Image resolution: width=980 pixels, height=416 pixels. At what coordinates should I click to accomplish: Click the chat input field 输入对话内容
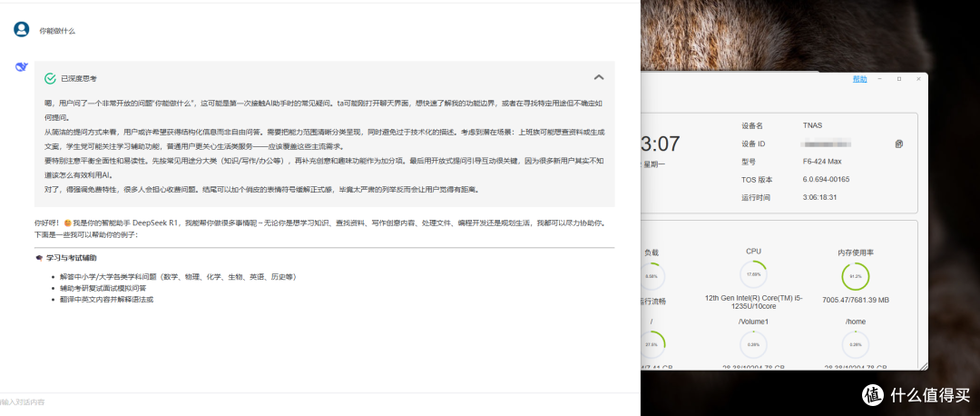pyautogui.click(x=320, y=402)
